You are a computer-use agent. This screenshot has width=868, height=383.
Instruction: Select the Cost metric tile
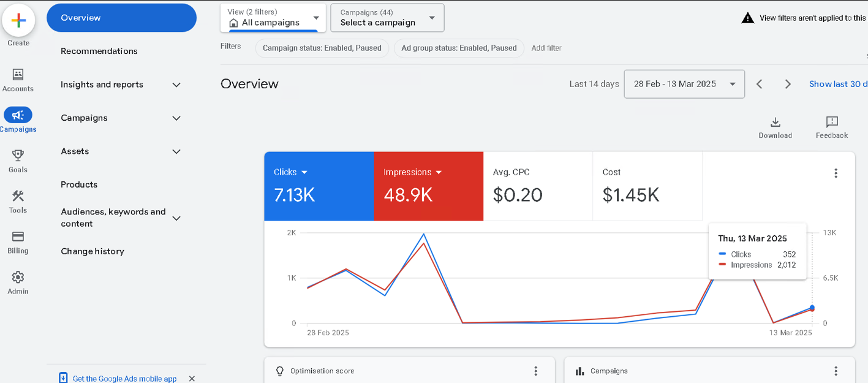[647, 186]
